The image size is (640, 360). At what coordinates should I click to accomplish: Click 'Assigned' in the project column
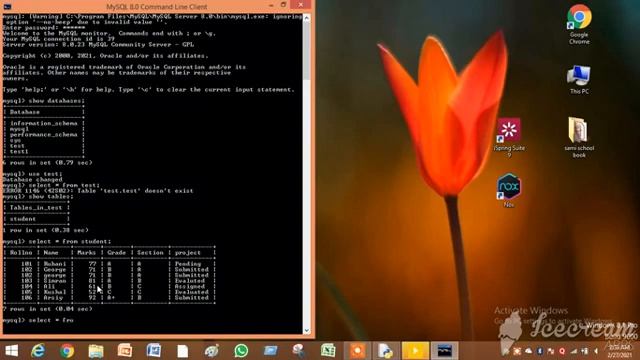tap(190, 287)
